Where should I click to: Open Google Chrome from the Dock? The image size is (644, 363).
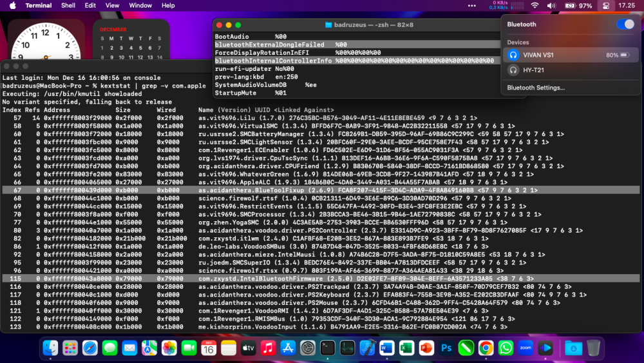click(486, 348)
